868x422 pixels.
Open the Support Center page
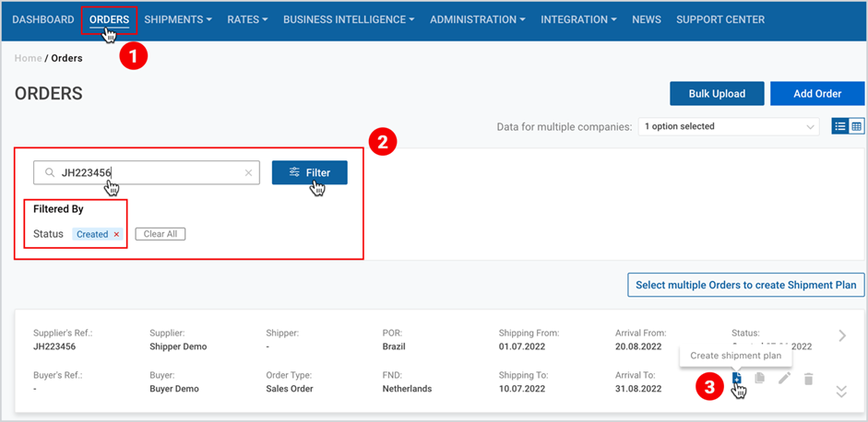click(x=720, y=19)
